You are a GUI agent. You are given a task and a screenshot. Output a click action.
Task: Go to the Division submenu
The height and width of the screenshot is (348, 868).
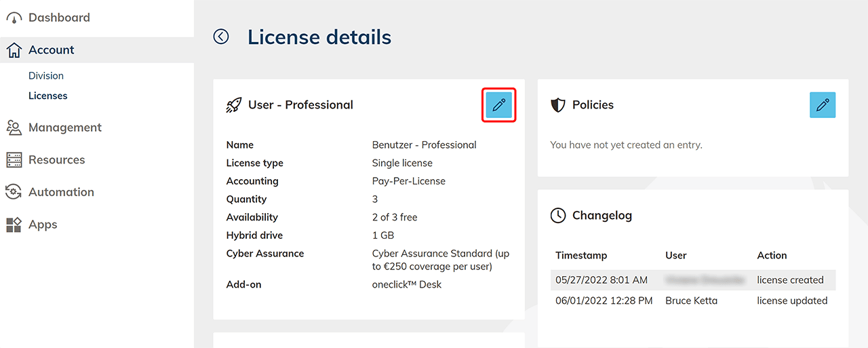[x=46, y=76]
